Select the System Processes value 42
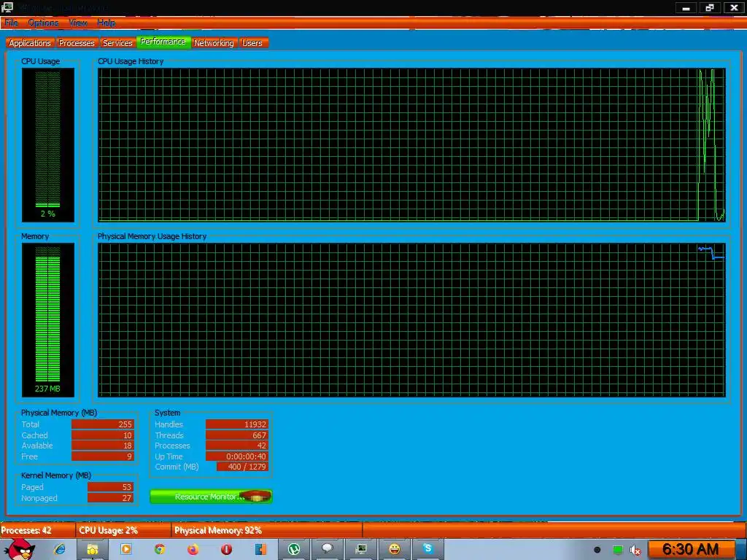 click(237, 446)
